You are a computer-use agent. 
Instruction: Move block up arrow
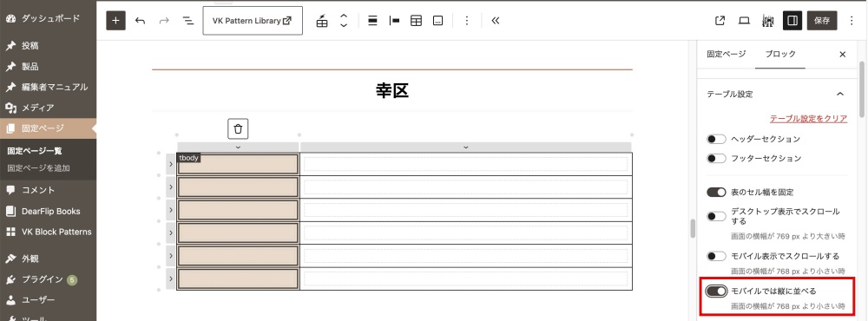[x=344, y=16]
